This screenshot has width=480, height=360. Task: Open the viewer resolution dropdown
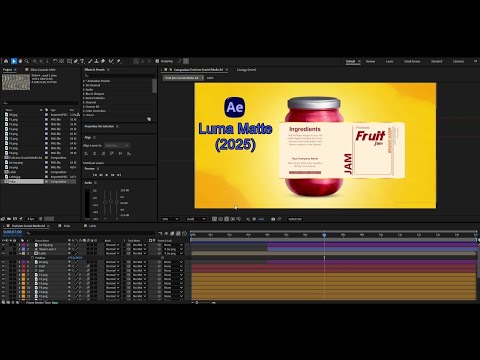(x=196, y=219)
